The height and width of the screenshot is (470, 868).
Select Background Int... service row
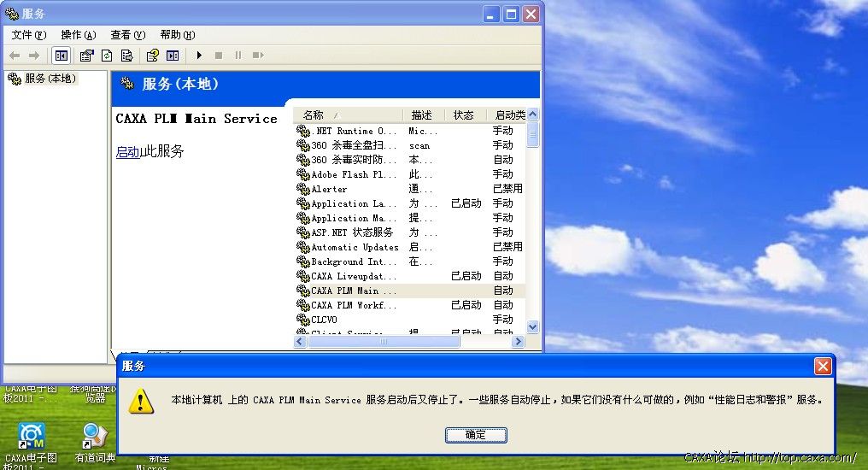pos(409,261)
